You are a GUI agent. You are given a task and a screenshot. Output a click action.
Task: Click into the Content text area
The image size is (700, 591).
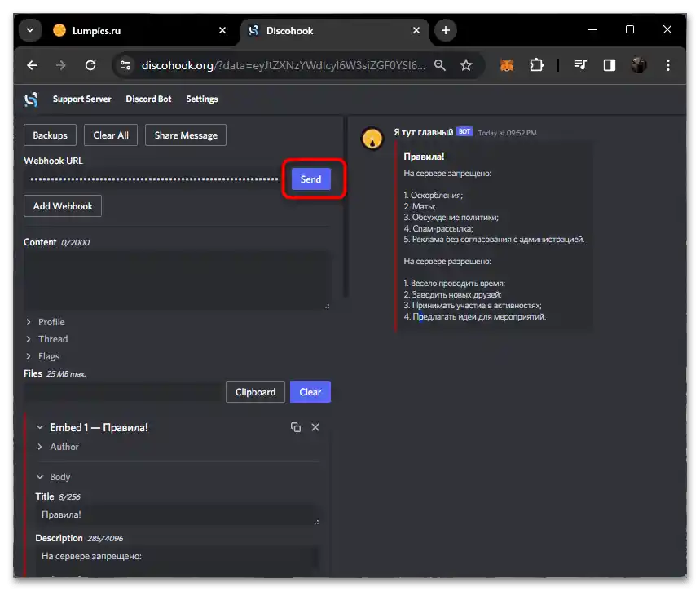pyautogui.click(x=177, y=280)
